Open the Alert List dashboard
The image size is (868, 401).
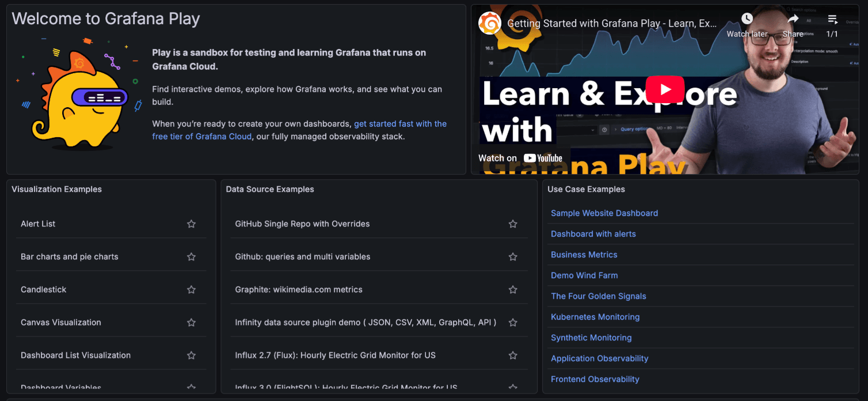click(x=38, y=224)
